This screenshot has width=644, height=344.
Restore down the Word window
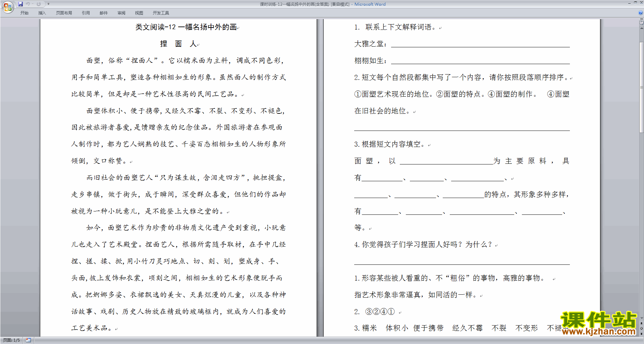[635, 3]
